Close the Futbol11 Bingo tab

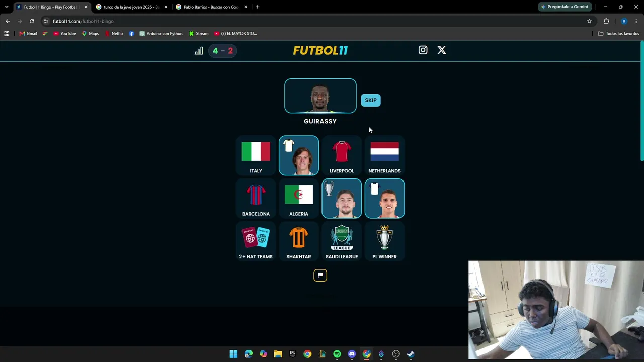pyautogui.click(x=86, y=7)
